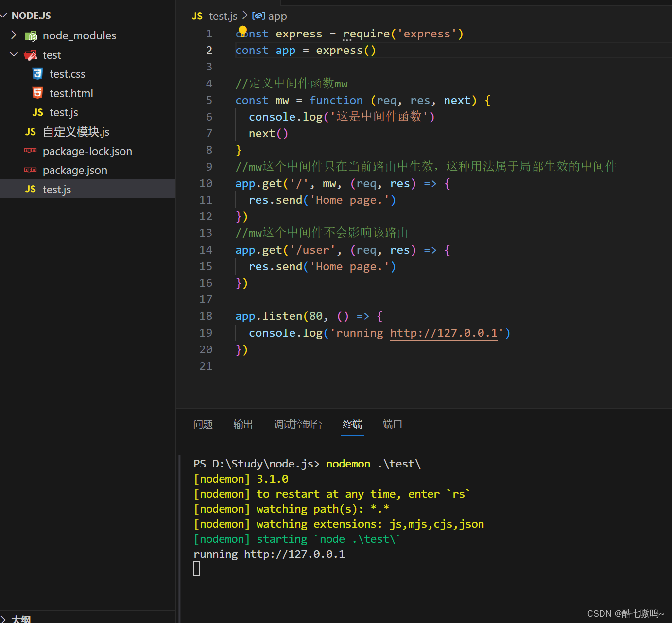
Task: Click the npm icon of package.json
Action: point(30,170)
